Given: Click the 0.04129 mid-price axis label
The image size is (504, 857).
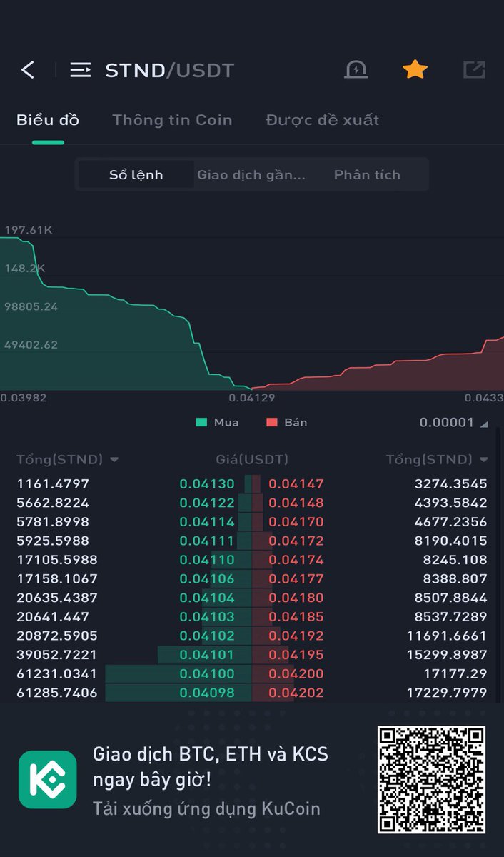Looking at the screenshot, I should (251, 397).
